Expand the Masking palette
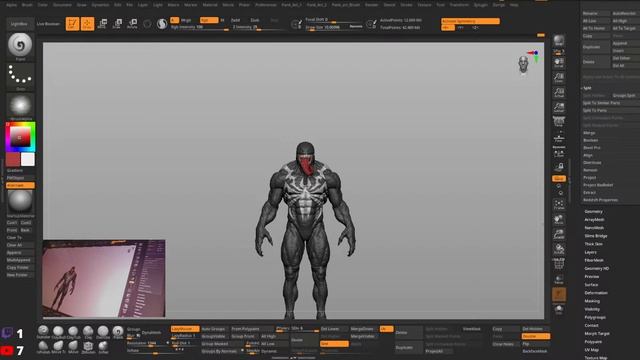 tap(592, 301)
